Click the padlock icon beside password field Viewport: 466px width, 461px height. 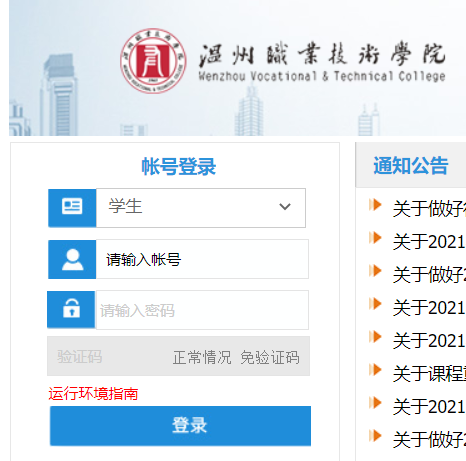coord(71,309)
